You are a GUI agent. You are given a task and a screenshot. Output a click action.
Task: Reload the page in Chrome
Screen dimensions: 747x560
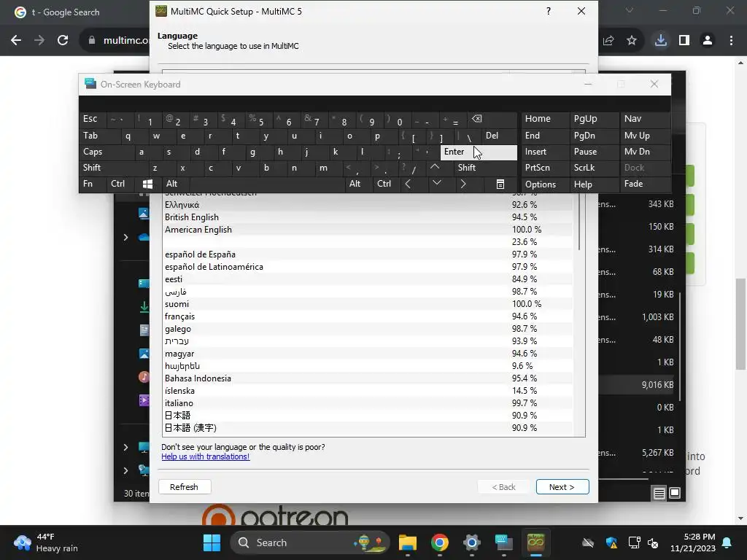click(x=63, y=41)
